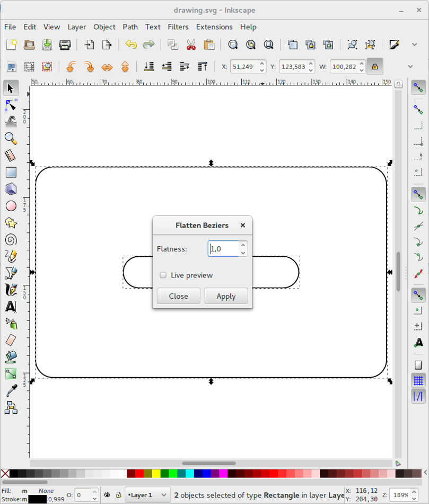The width and height of the screenshot is (429, 504).
Task: Open the Layer 1 dropdown
Action: click(147, 495)
